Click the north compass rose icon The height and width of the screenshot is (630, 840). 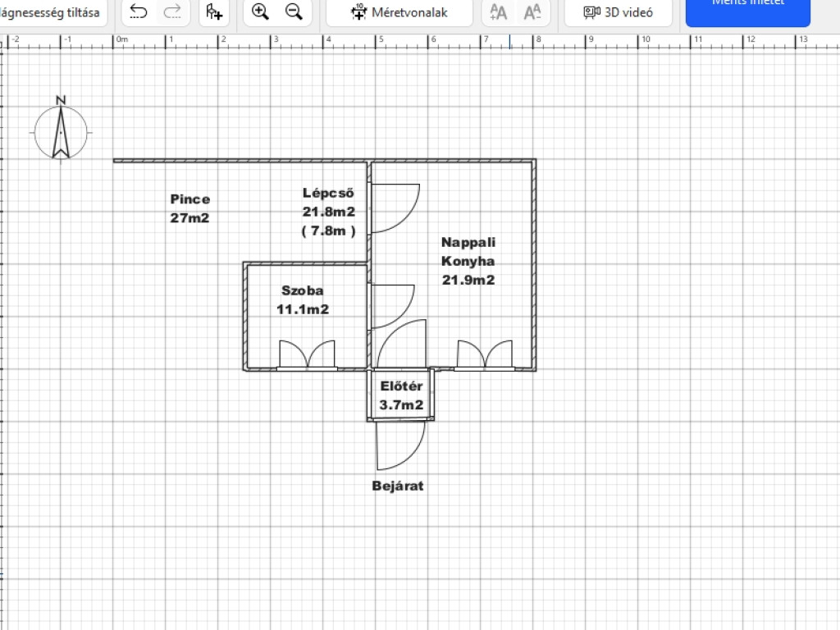point(61,130)
